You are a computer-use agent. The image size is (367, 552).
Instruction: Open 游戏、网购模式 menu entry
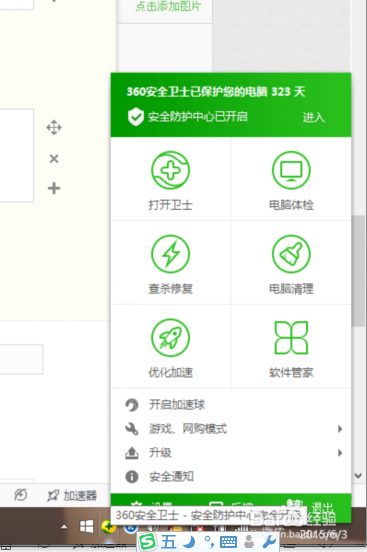tap(231, 429)
